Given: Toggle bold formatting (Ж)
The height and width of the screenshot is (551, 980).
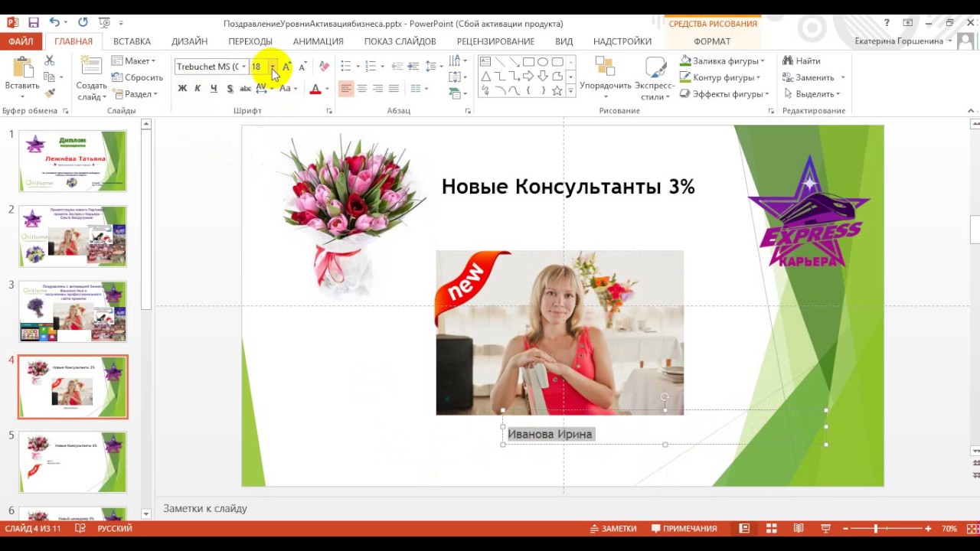Looking at the screenshot, I should coord(182,89).
